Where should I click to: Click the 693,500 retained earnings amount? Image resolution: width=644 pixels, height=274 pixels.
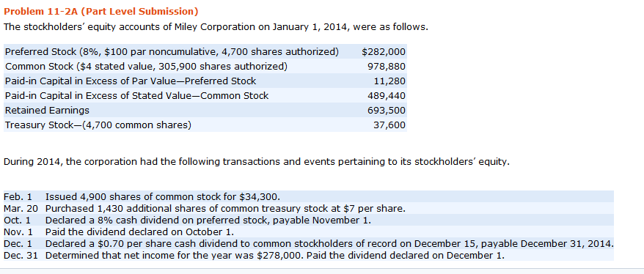[387, 111]
